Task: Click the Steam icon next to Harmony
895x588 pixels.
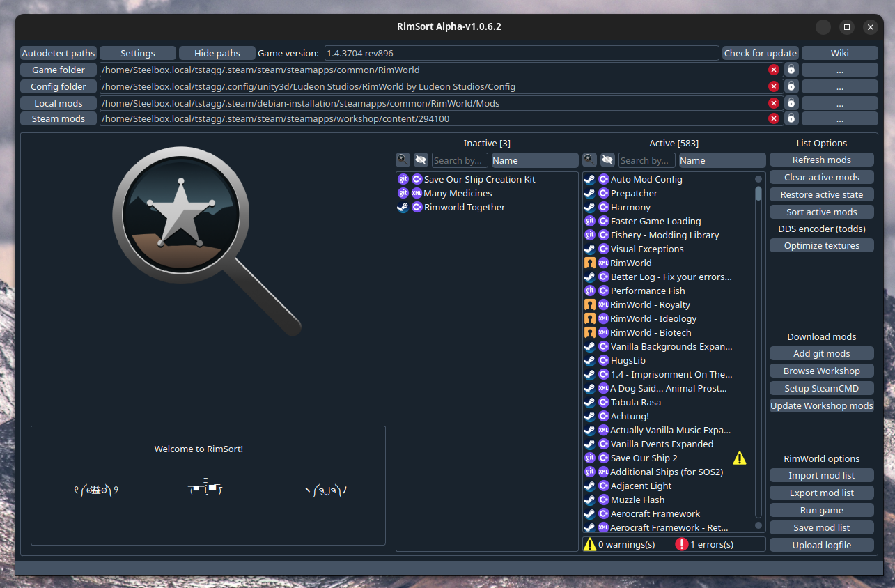Action: [590, 207]
